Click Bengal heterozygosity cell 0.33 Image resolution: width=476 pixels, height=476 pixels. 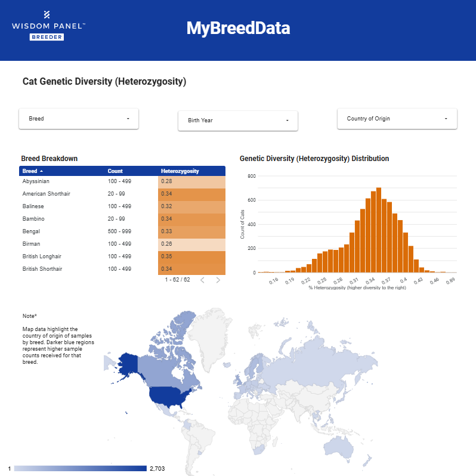click(x=191, y=232)
